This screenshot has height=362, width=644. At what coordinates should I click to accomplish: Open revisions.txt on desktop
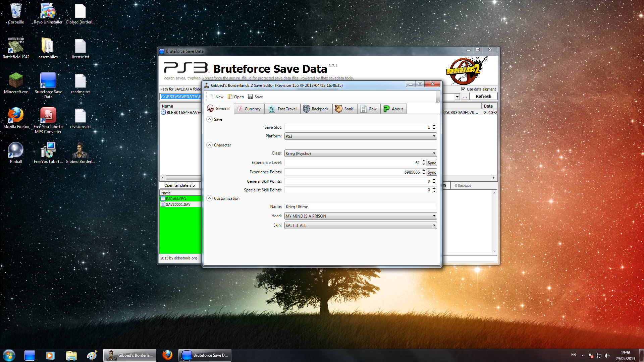tap(80, 118)
